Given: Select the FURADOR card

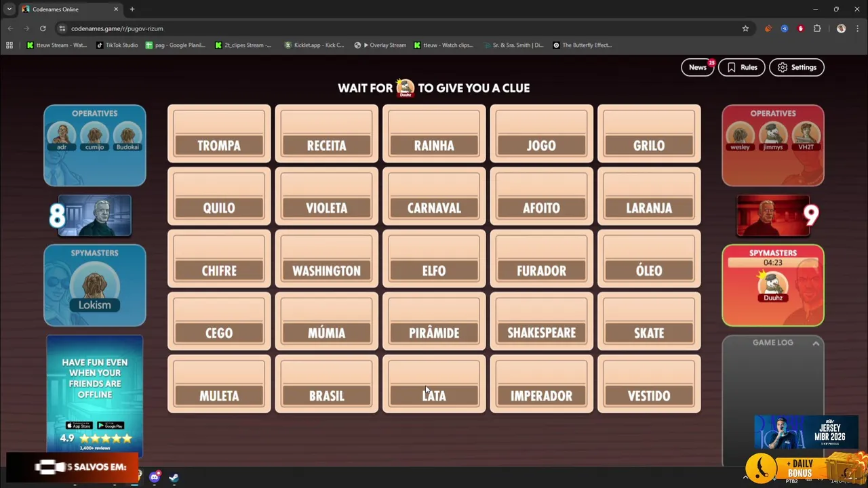Looking at the screenshot, I should click(541, 258).
